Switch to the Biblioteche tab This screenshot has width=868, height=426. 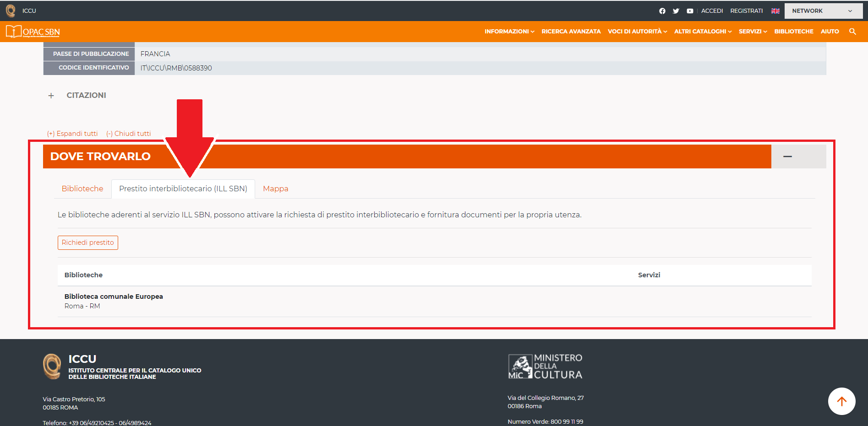tap(82, 189)
